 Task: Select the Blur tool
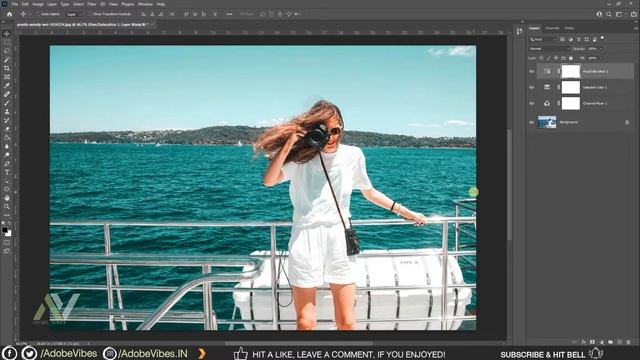coord(7,146)
